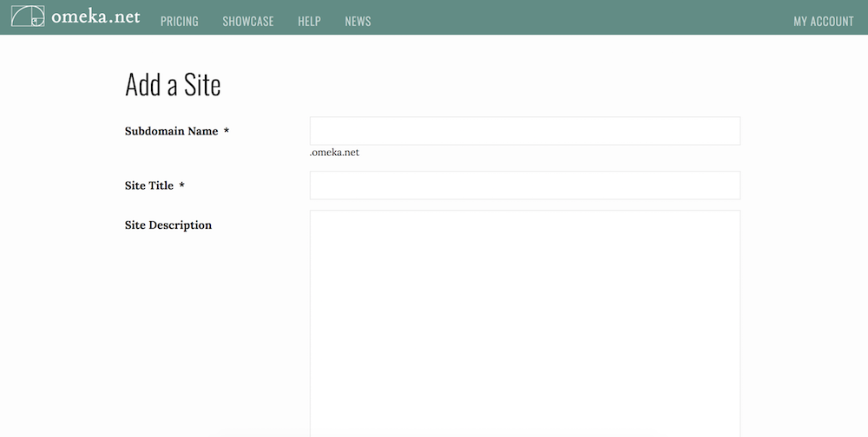Viewport: 868px width, 437px height.
Task: Click the Omeka spiral logo icon
Action: tap(28, 16)
